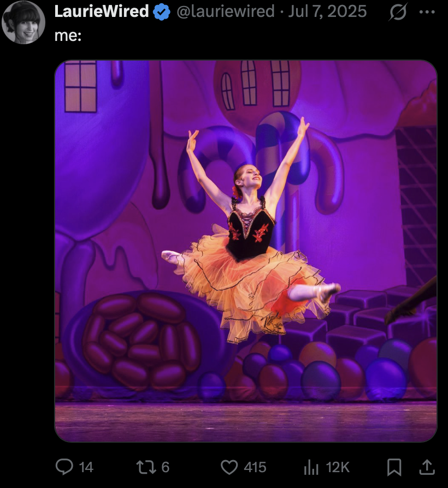Open the Jul 7, 2025 timestamp

(x=327, y=11)
